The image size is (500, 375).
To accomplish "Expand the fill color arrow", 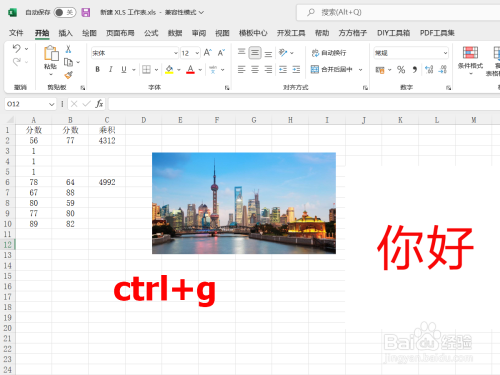I will point(179,70).
